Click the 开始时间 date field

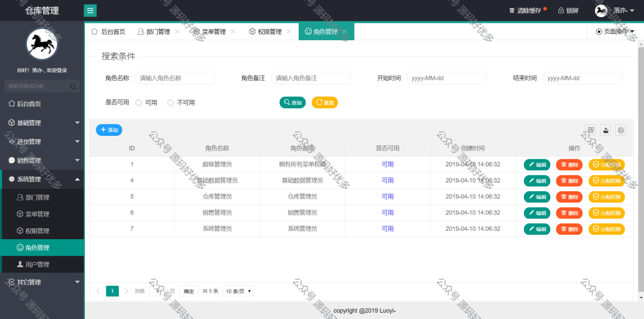(447, 78)
